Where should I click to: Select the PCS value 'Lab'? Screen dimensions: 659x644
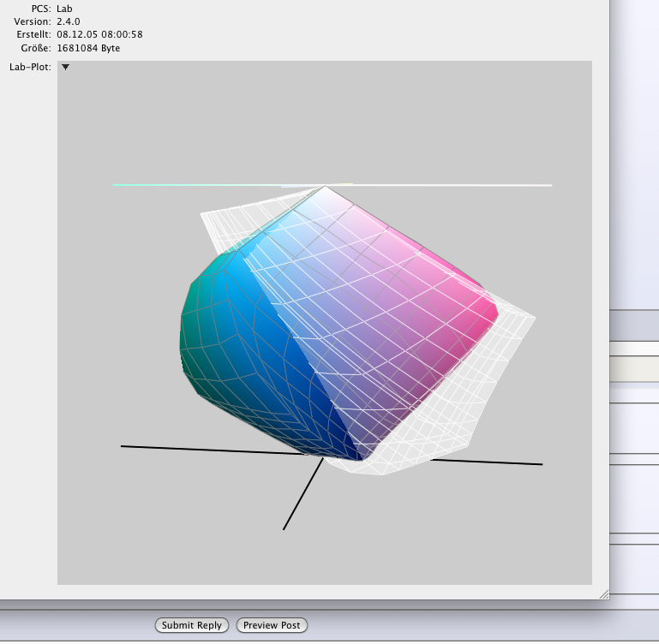(64, 9)
